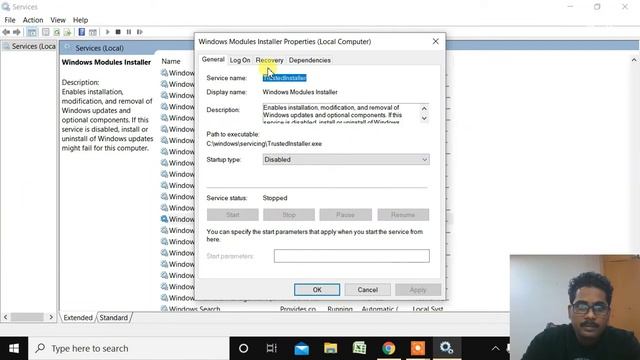The height and width of the screenshot is (360, 640).
Task: Click the highlighted TrustedInstaller service name
Action: click(x=284, y=78)
